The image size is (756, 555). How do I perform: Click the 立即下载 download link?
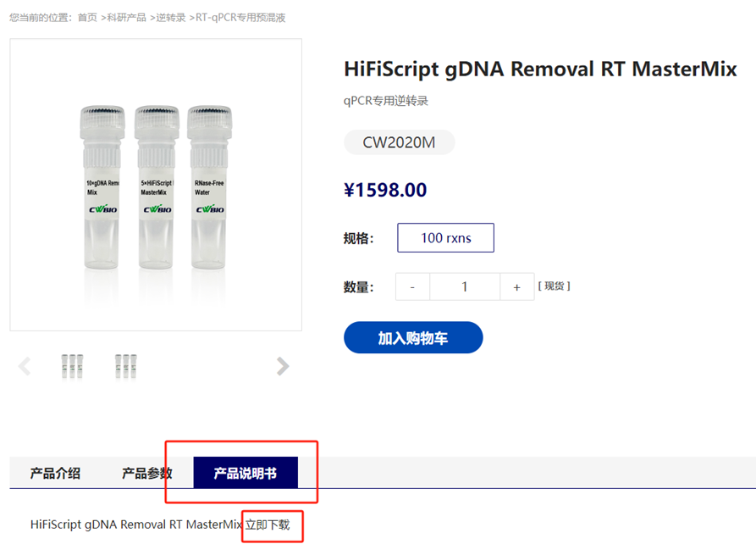coord(268,524)
